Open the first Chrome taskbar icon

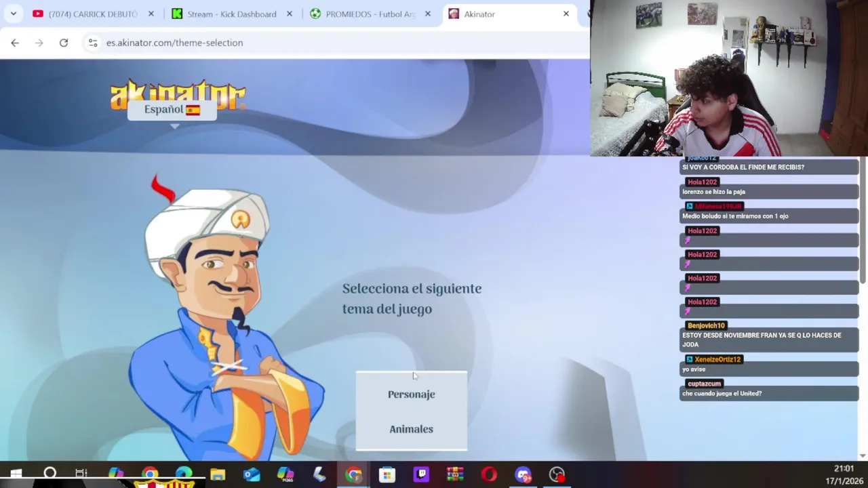pos(150,474)
